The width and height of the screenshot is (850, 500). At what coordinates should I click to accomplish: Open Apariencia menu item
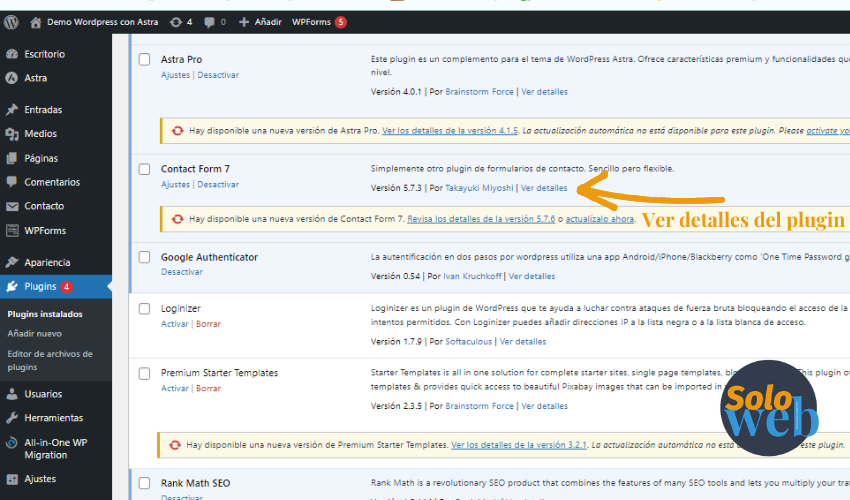point(47,262)
